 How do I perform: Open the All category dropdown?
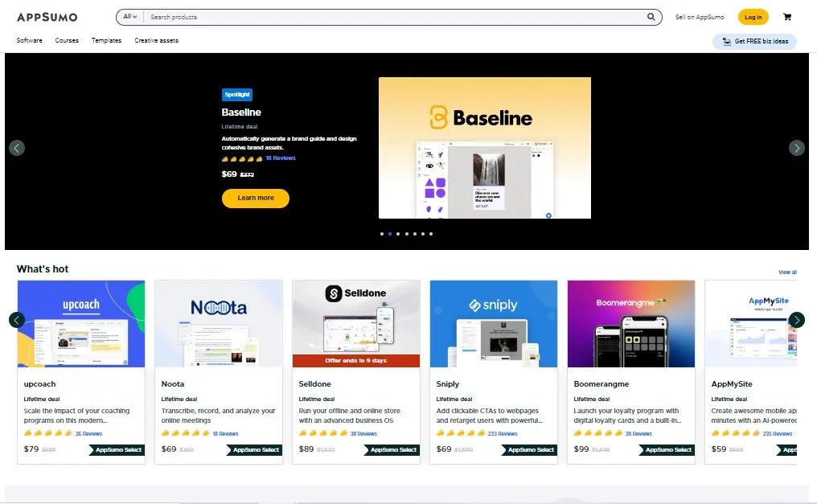pos(129,17)
